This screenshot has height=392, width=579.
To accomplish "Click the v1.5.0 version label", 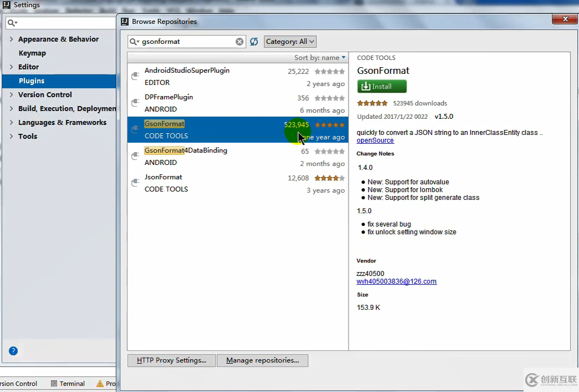I will pyautogui.click(x=444, y=117).
